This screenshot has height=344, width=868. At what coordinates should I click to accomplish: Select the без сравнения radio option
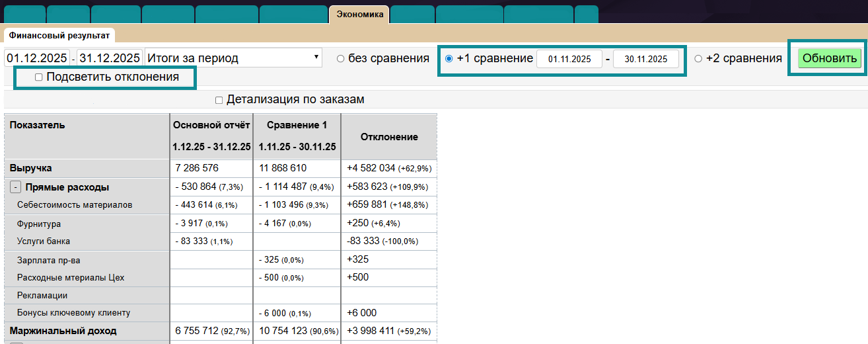click(x=341, y=58)
